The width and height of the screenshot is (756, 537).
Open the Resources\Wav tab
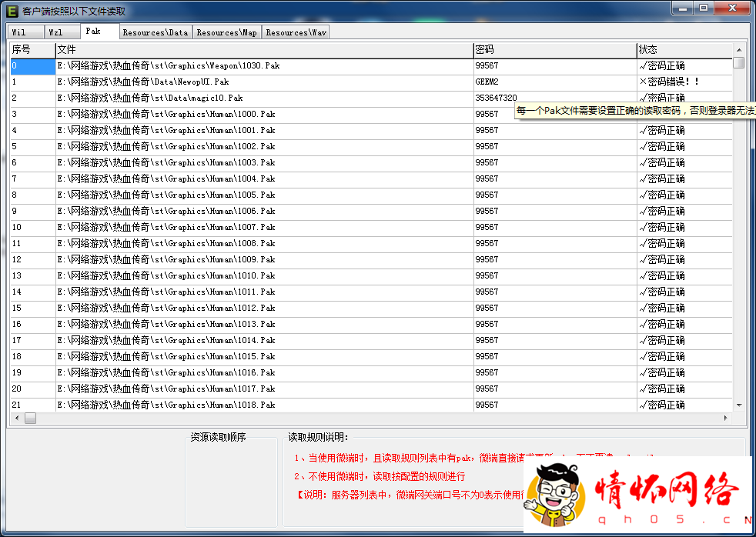click(x=296, y=32)
